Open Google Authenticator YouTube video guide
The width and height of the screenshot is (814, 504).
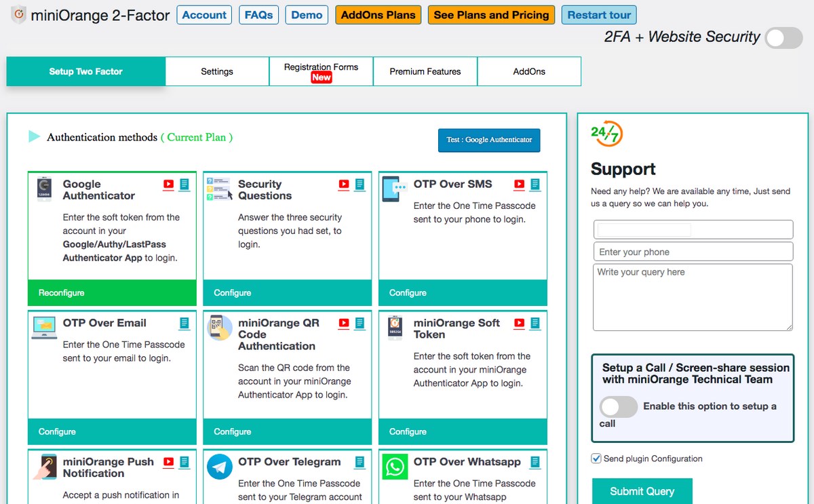click(x=168, y=185)
